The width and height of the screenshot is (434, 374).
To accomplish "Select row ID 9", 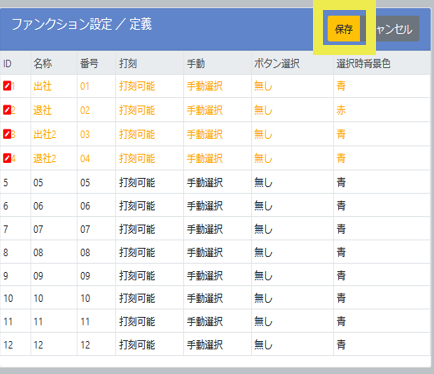I will (6, 276).
